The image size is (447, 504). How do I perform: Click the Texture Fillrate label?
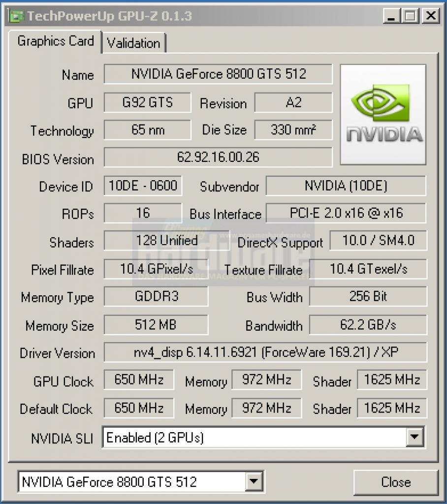263,270
